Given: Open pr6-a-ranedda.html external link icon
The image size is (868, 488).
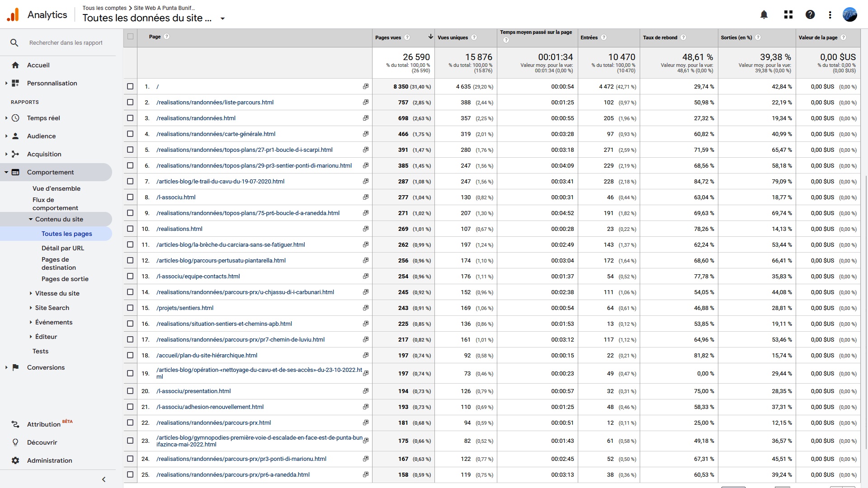Looking at the screenshot, I should pos(366,474).
